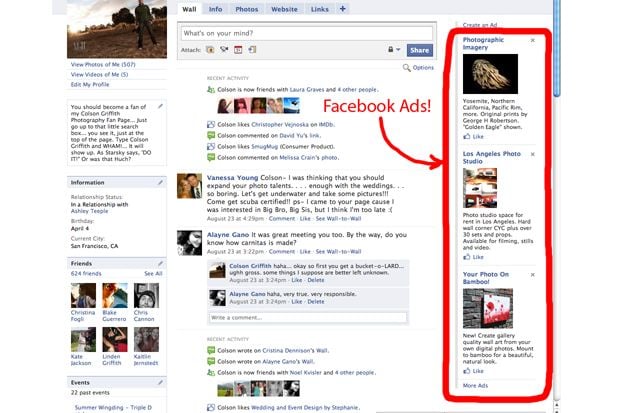Open Kate Jackson's friend thumbnail
The width and height of the screenshot is (620, 413).
[83, 339]
